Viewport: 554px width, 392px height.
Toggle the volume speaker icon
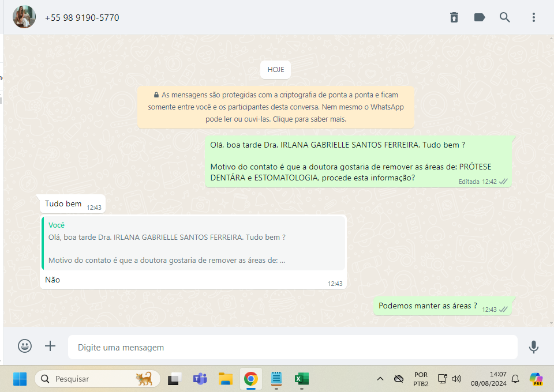(x=456, y=379)
